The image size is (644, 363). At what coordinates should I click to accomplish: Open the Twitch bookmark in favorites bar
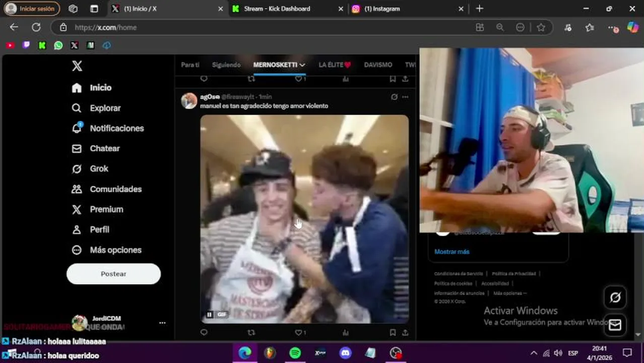(26, 45)
